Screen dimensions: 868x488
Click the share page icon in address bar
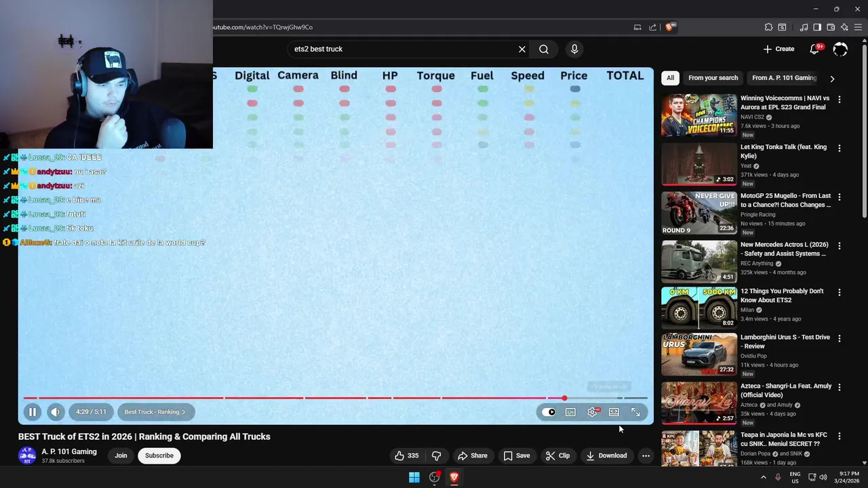click(x=652, y=27)
